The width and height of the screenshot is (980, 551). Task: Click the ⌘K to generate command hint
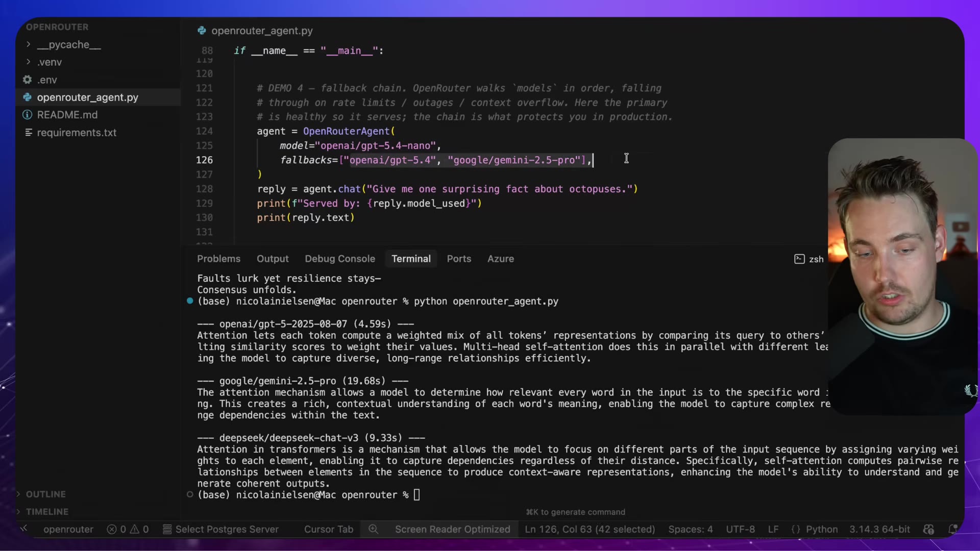point(575,512)
